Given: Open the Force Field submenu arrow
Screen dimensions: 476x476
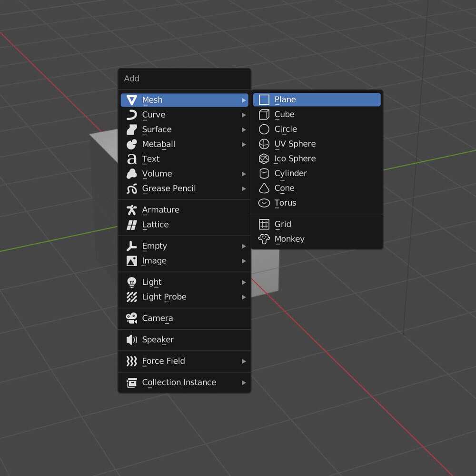Looking at the screenshot, I should 244,361.
